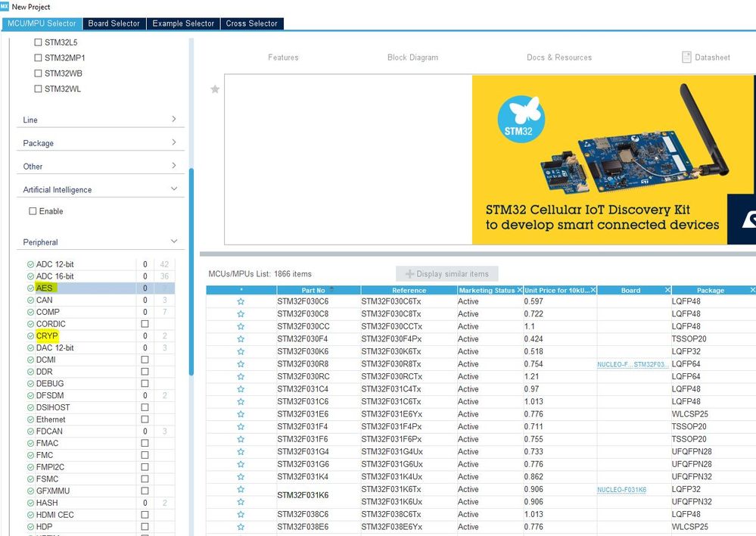
Task: Check the STM32WL series checkbox
Action: coord(38,89)
